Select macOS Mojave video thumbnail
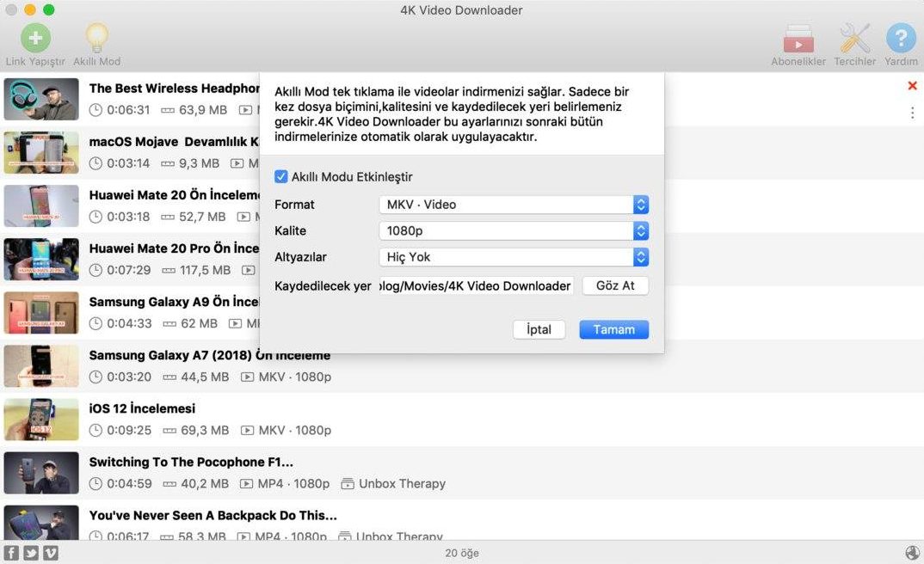 [41, 152]
